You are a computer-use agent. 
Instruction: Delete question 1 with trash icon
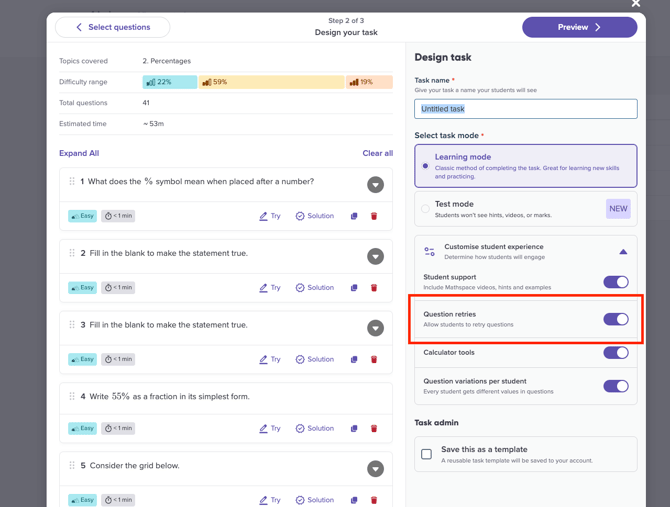[374, 216]
